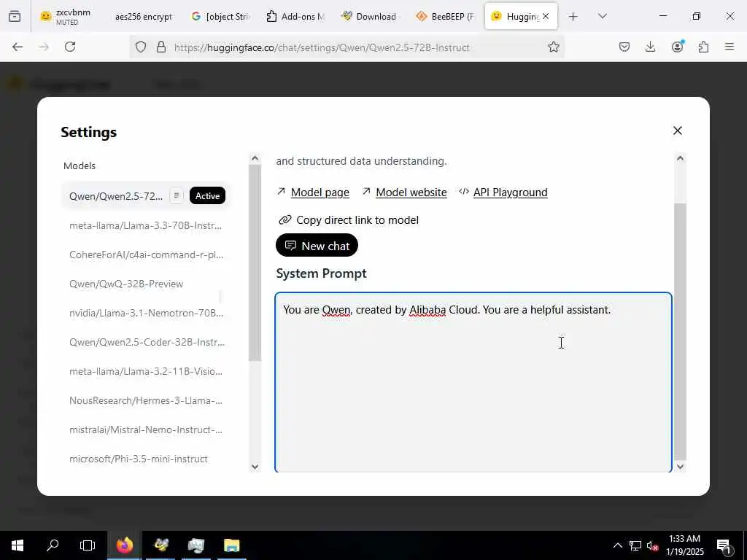Open the Downloads panel icon
The image size is (747, 560).
tap(650, 47)
